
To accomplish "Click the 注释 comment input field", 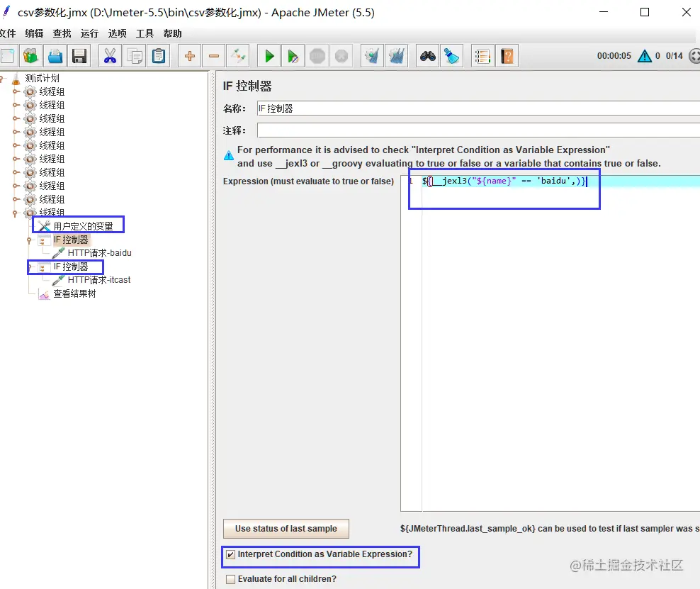I will click(478, 130).
